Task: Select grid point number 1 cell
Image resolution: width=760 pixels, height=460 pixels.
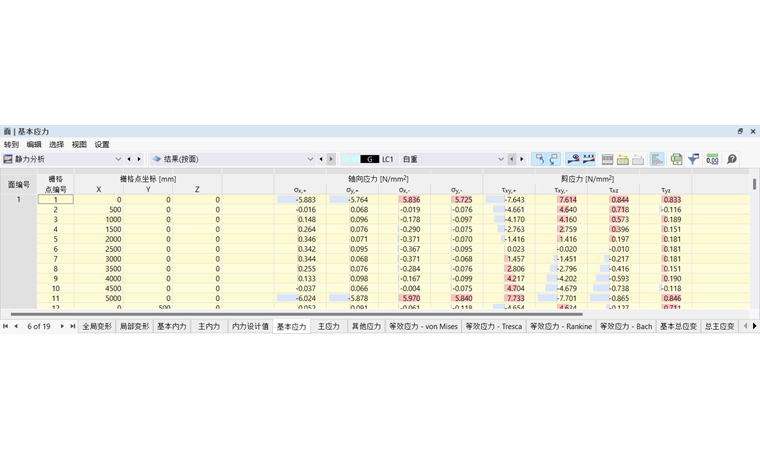Action: coord(55,200)
